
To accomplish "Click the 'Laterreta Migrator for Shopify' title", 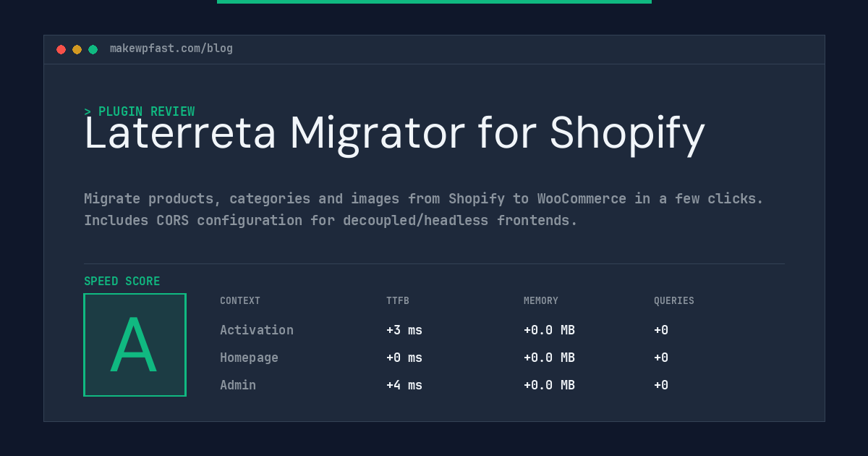I will 394,134.
